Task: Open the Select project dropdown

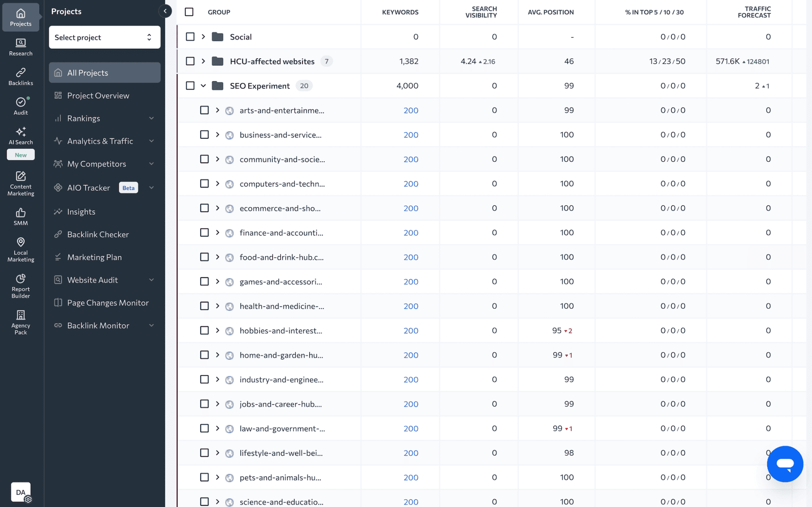Action: (104, 37)
